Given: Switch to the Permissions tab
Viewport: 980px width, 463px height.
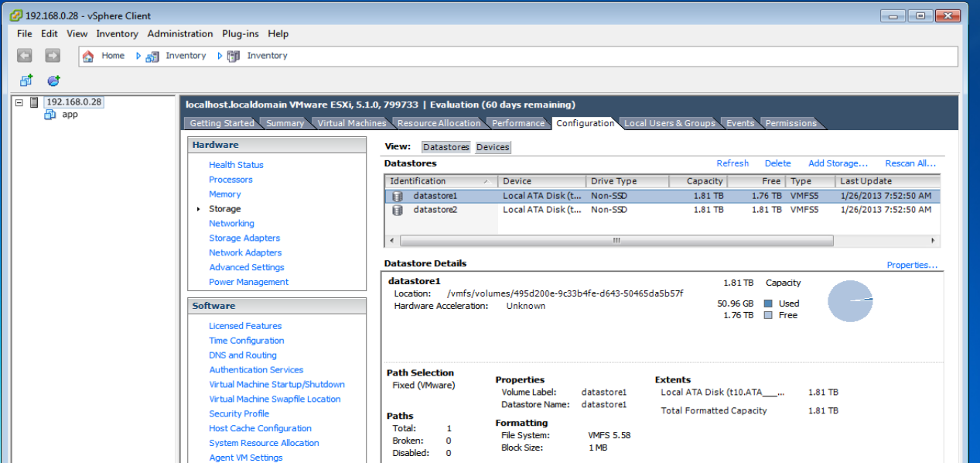Looking at the screenshot, I should pos(790,123).
